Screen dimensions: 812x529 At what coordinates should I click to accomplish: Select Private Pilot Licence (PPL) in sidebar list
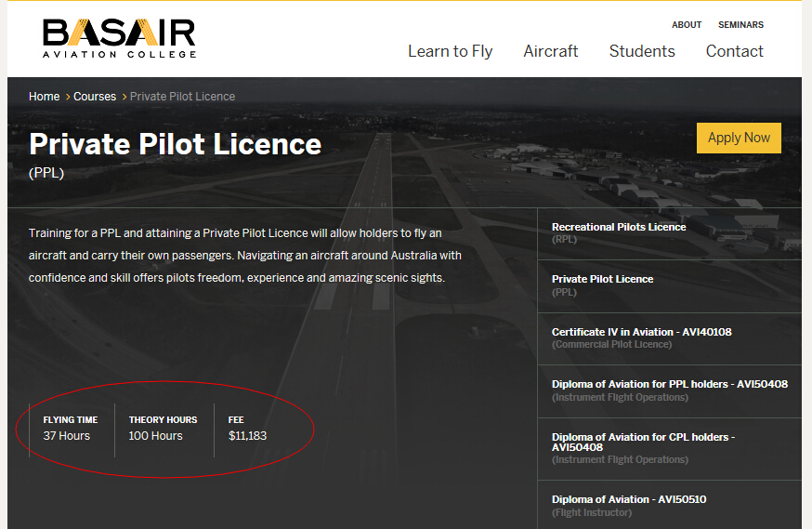click(x=602, y=284)
